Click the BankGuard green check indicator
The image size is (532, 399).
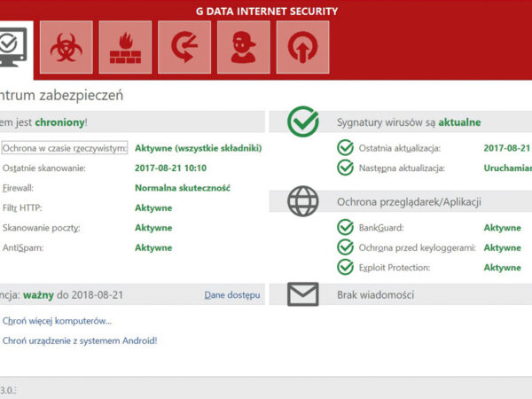click(x=345, y=228)
